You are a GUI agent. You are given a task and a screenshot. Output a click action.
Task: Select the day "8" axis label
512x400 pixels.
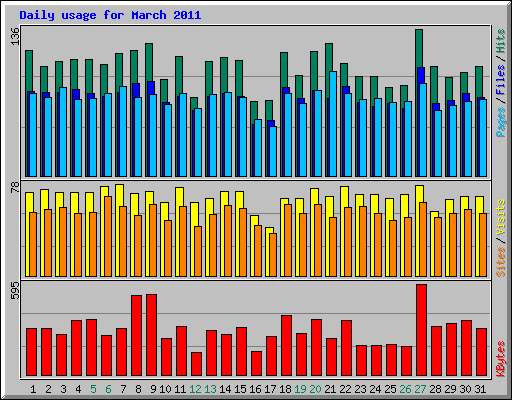point(138,389)
